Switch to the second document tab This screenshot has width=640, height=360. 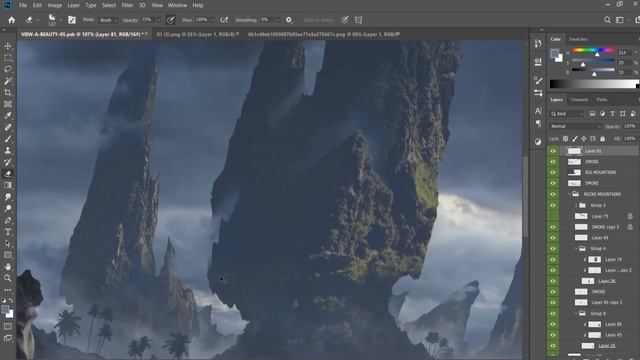point(198,34)
